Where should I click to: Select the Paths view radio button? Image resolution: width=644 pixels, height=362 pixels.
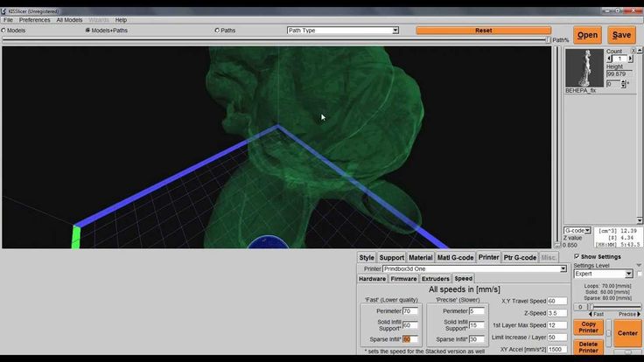(x=217, y=31)
